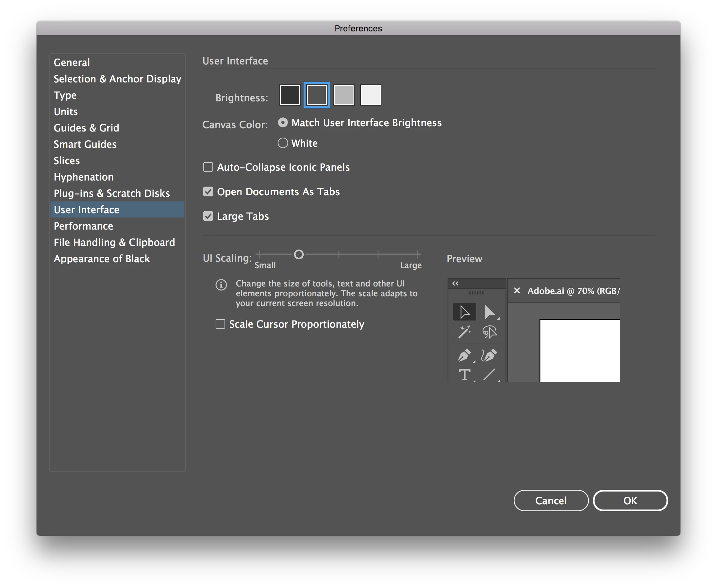This screenshot has width=717, height=588.
Task: Select the Type tool icon
Action: pyautogui.click(x=464, y=375)
